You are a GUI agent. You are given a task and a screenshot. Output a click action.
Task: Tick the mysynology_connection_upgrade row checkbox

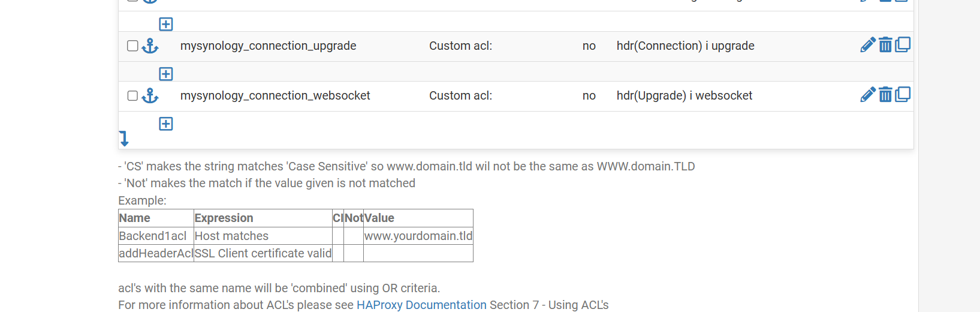(133, 46)
